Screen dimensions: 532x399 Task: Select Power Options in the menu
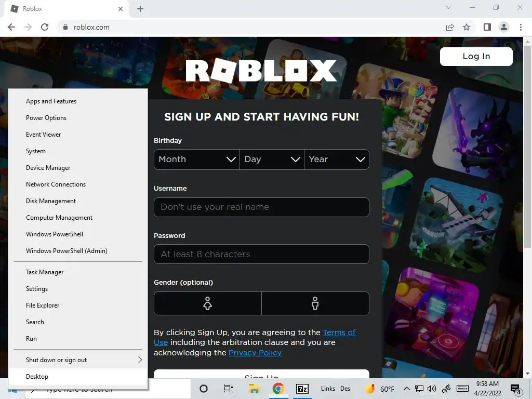point(78,118)
